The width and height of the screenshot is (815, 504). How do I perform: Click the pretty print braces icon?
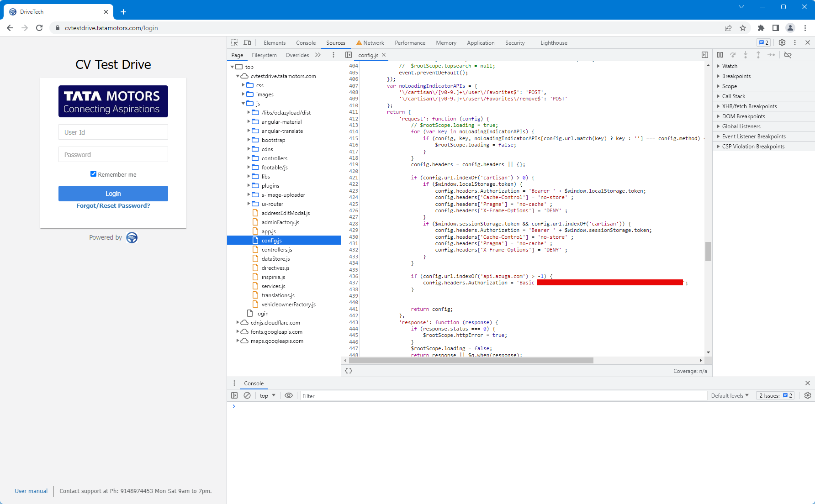coord(349,371)
